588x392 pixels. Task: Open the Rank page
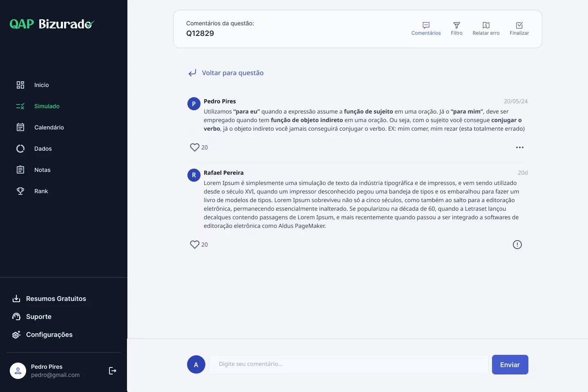coord(41,191)
